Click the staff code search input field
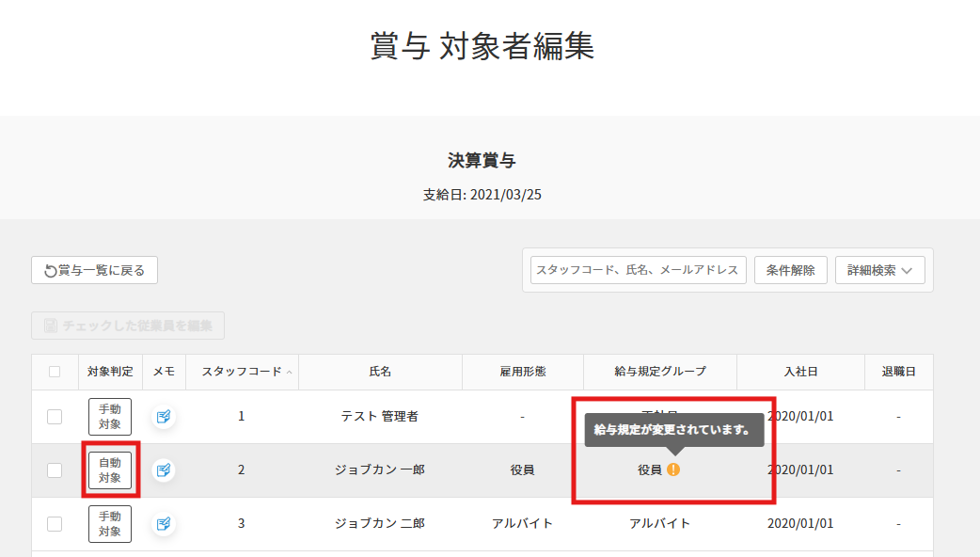 [637, 270]
